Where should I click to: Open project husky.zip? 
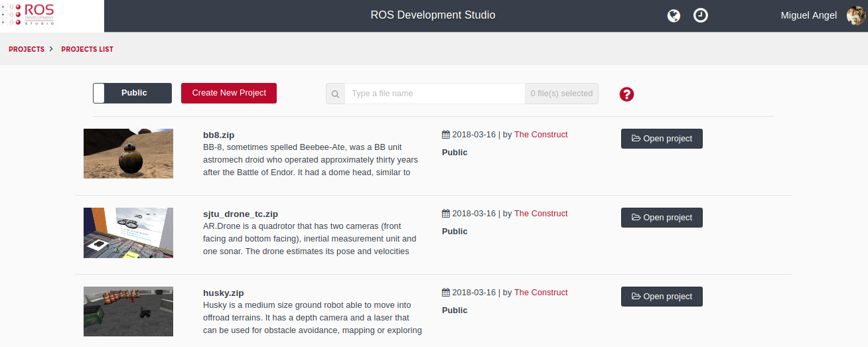point(662,297)
